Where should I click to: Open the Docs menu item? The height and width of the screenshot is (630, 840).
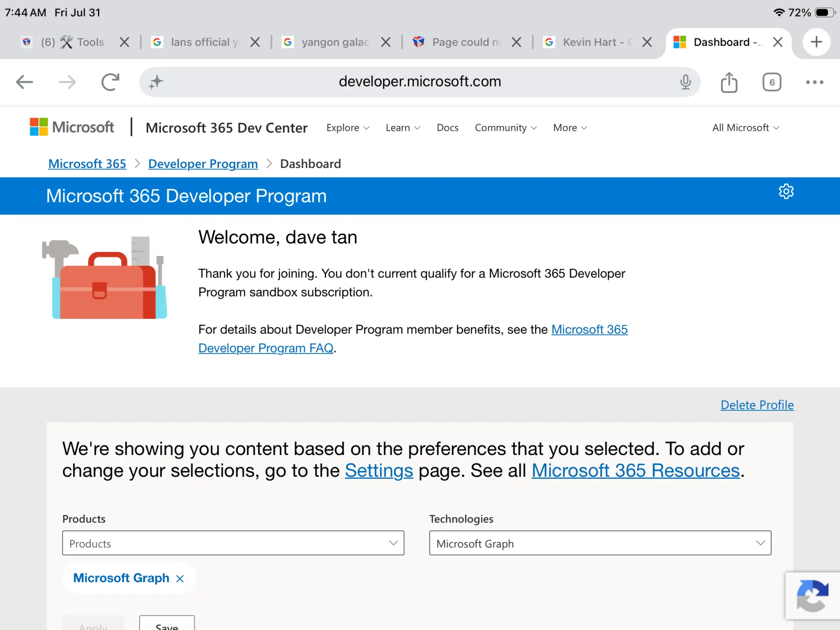click(x=448, y=128)
